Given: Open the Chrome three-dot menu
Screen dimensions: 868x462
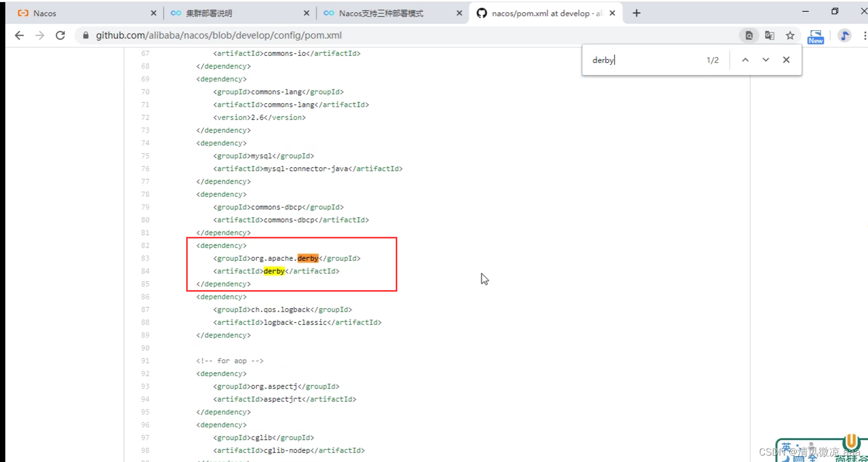Looking at the screenshot, I should [865, 36].
